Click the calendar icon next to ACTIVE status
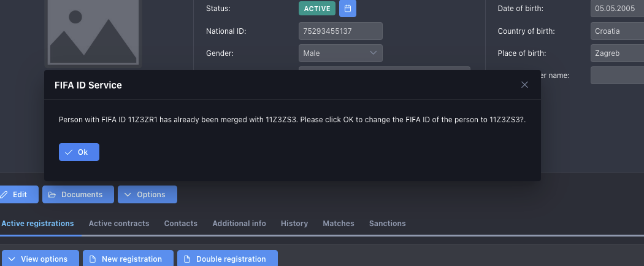The width and height of the screenshot is (644, 266). (x=348, y=9)
